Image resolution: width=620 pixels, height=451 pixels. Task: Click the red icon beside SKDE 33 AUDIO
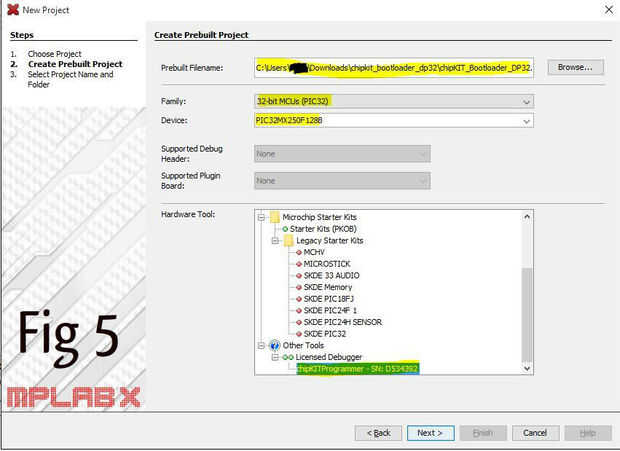(x=299, y=276)
